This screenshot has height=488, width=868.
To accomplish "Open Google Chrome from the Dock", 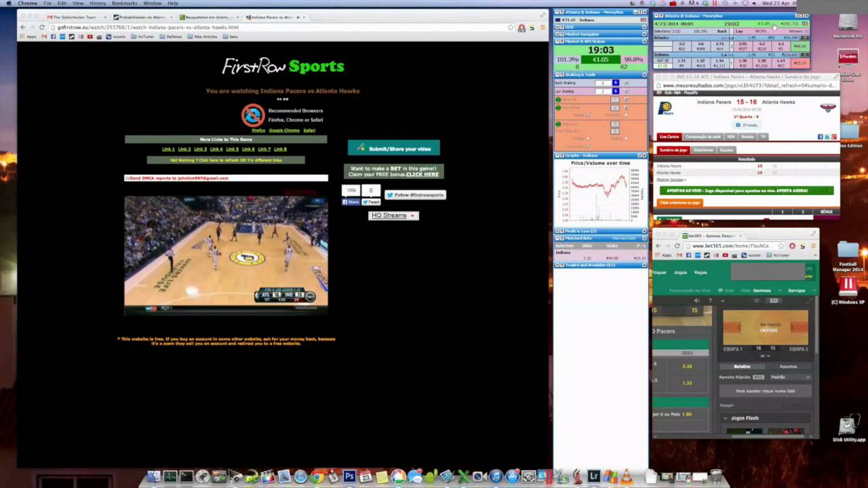I will (x=317, y=476).
